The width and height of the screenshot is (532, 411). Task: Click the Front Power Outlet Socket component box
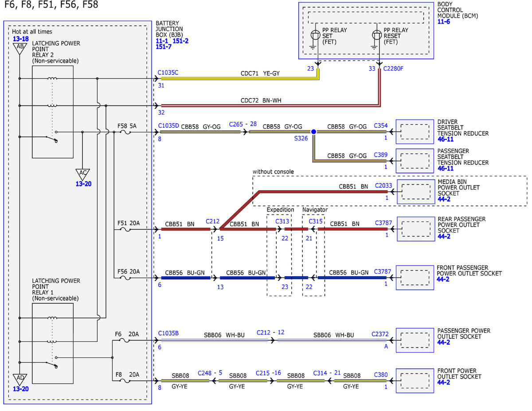(415, 380)
